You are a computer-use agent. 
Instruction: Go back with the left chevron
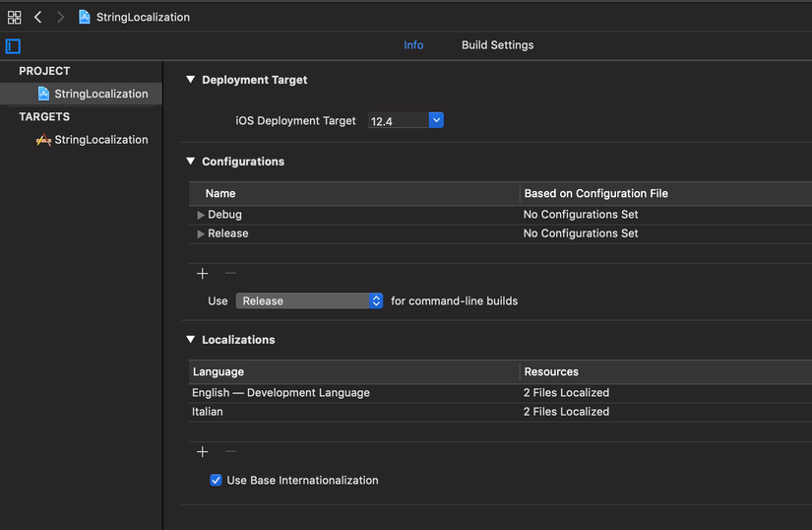coord(37,17)
